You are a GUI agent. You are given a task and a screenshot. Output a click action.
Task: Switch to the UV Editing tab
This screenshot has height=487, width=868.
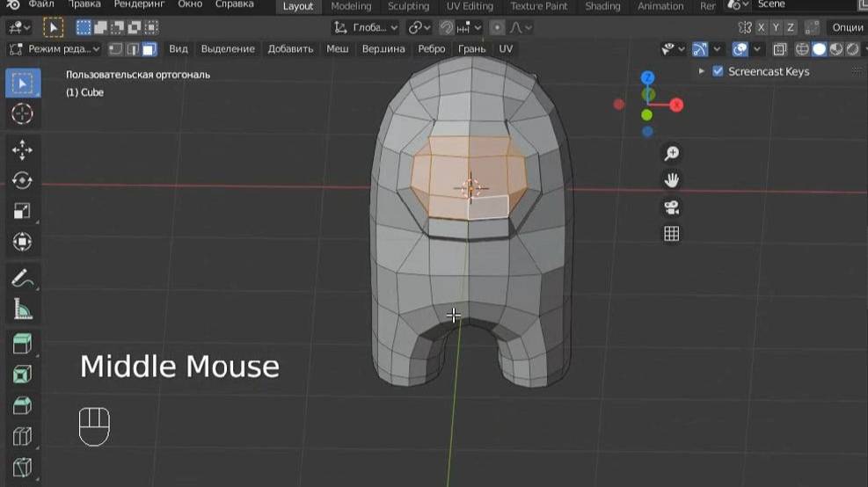[x=470, y=6]
